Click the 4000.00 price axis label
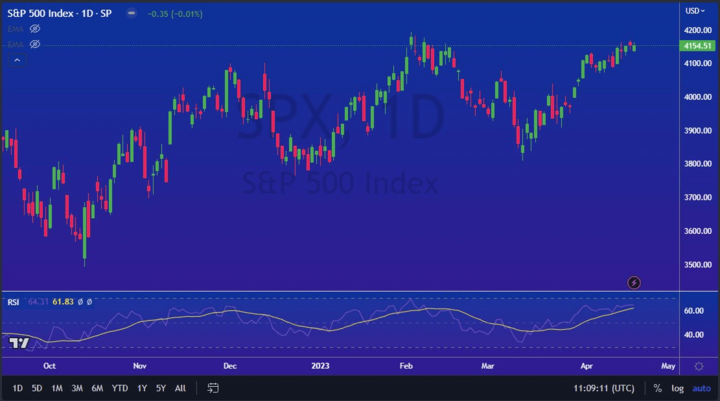720x401 pixels. coord(698,97)
